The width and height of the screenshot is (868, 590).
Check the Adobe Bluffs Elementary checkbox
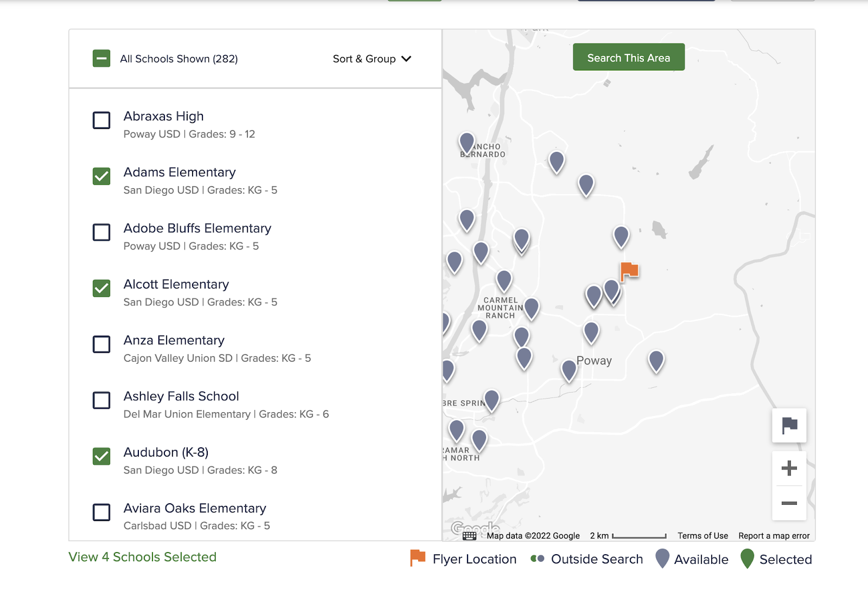point(101,232)
